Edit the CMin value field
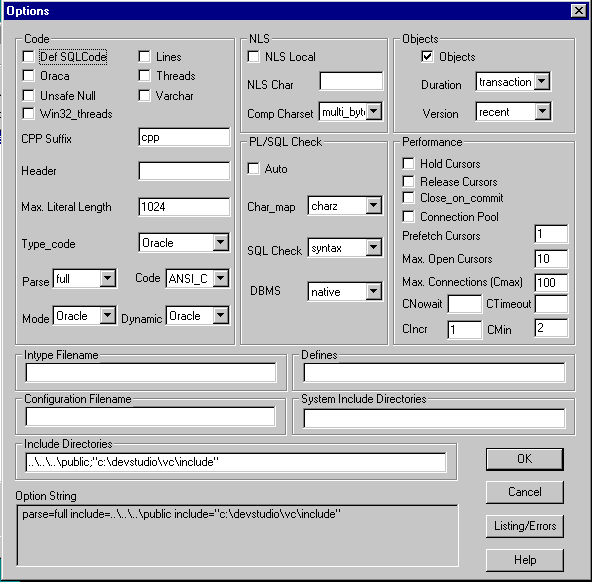 click(551, 328)
